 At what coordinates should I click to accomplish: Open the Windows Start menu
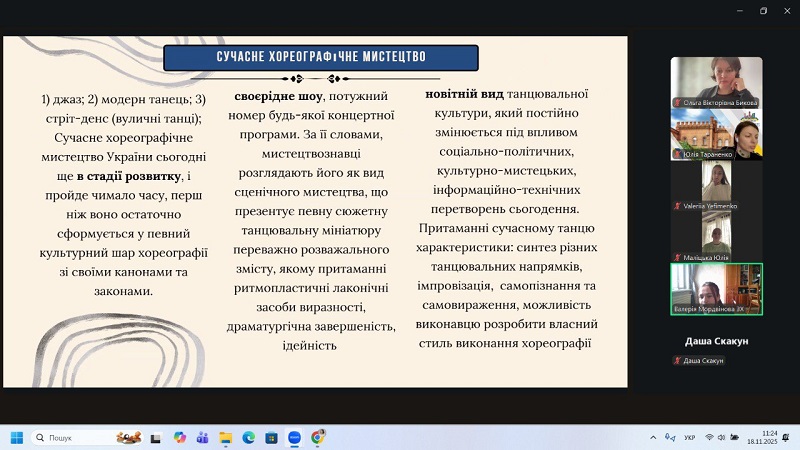click(16, 437)
